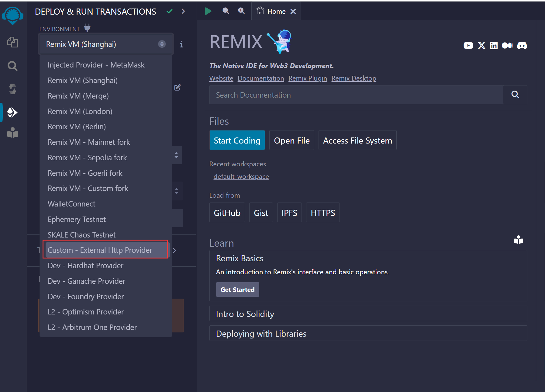Expand the Intro to Solidity section

(x=368, y=314)
